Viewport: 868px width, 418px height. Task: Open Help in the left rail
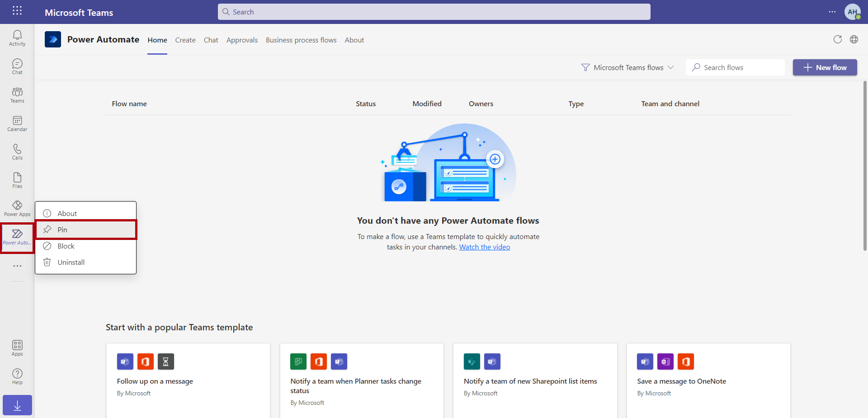point(17,376)
